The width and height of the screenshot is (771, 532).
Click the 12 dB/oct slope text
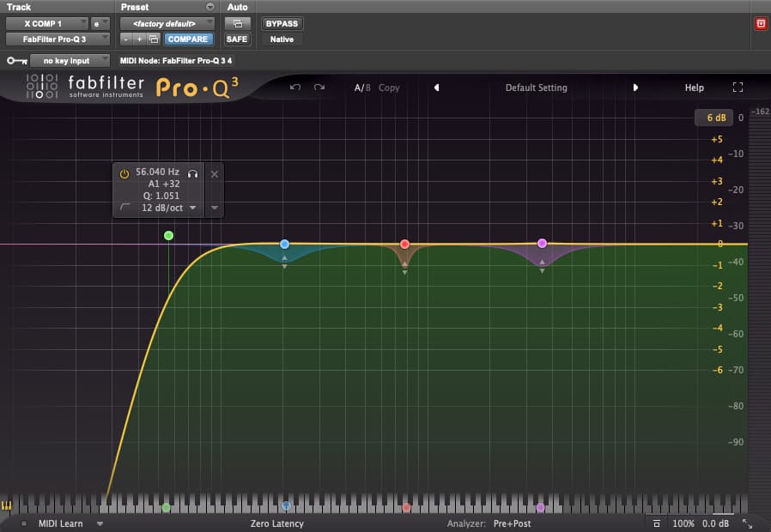(162, 208)
